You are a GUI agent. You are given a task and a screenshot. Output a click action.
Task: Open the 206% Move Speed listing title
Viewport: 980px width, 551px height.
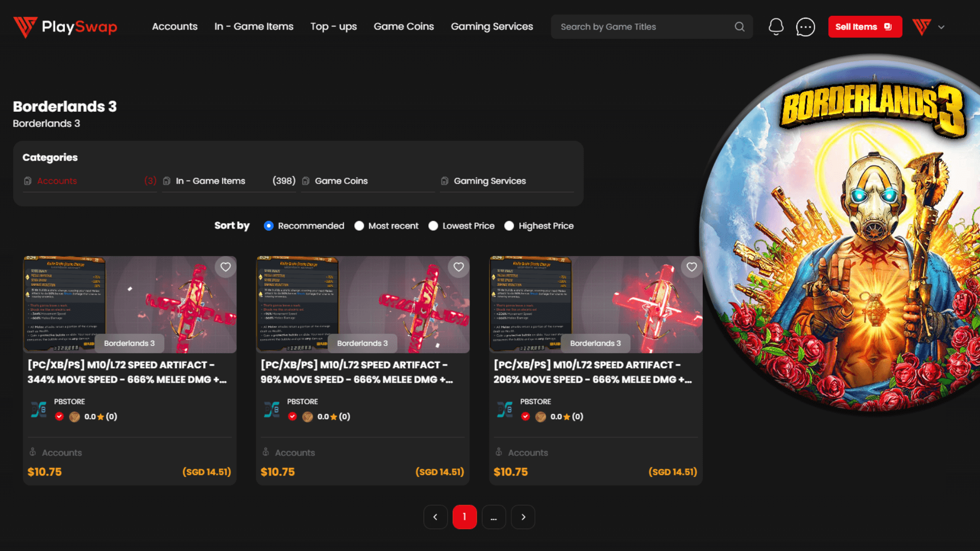coord(593,372)
